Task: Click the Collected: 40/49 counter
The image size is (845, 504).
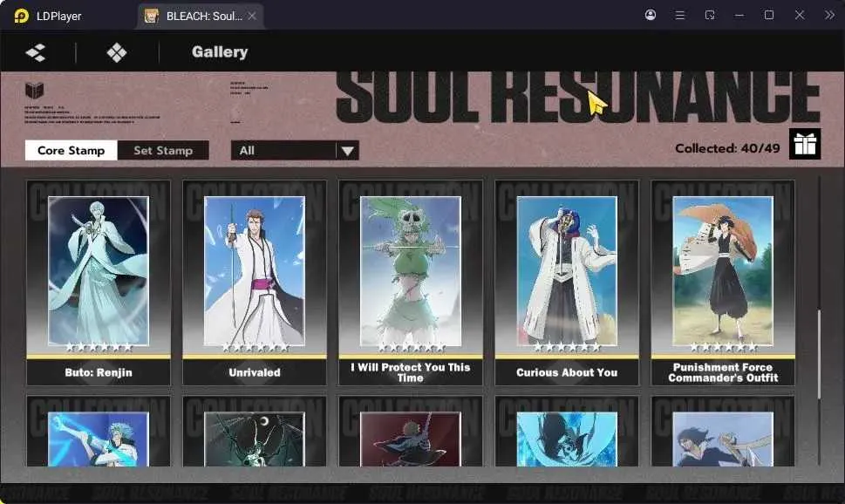Action: pyautogui.click(x=727, y=148)
